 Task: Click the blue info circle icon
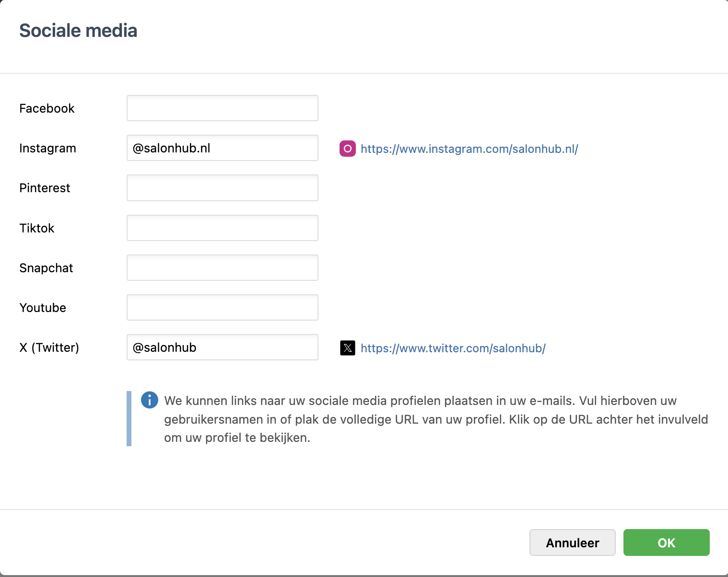150,400
